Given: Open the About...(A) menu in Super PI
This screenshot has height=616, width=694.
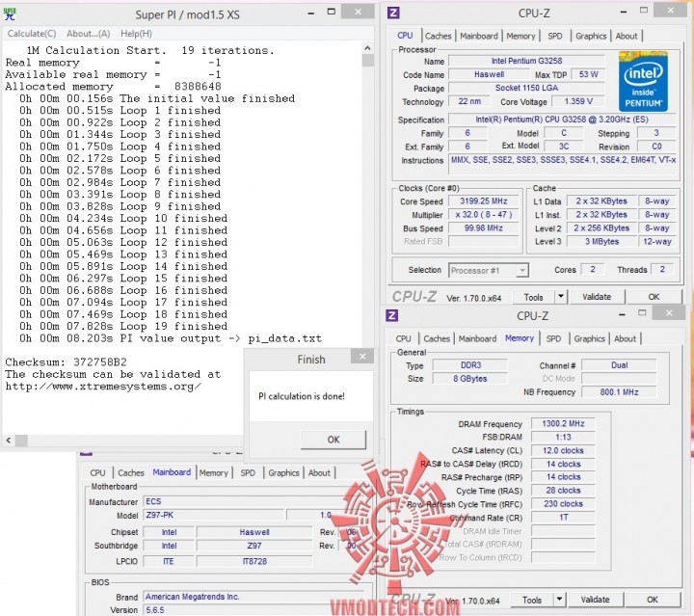Looking at the screenshot, I should [88, 34].
